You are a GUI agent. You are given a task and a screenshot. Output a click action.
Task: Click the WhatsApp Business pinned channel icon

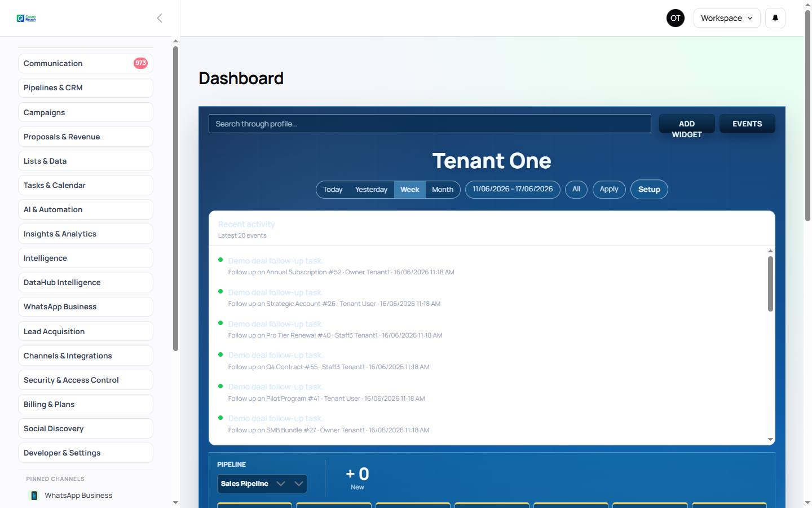click(x=34, y=496)
